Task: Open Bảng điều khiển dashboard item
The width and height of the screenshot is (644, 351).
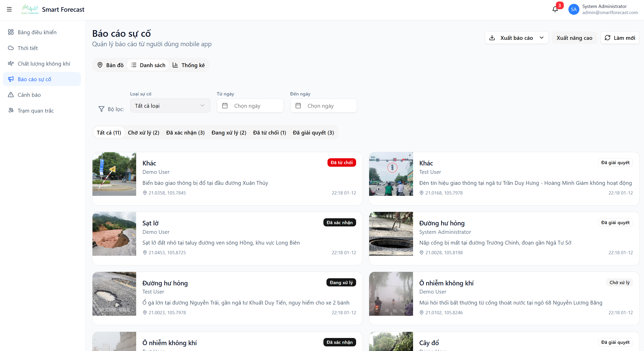Action: click(37, 32)
